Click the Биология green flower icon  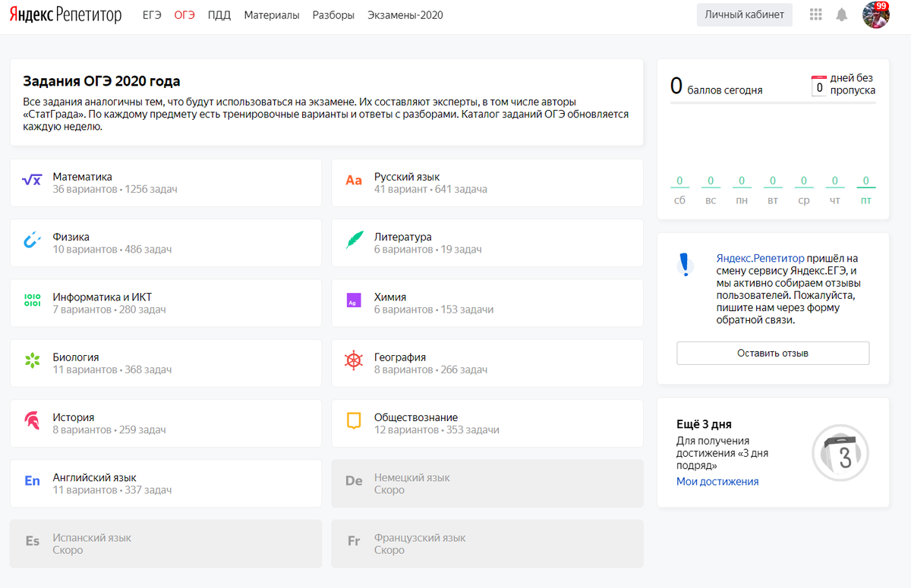click(x=32, y=361)
